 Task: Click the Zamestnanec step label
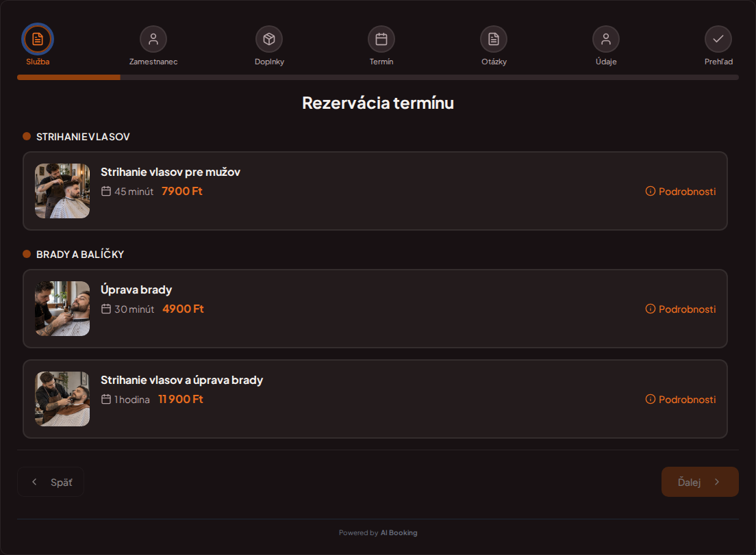click(x=153, y=62)
